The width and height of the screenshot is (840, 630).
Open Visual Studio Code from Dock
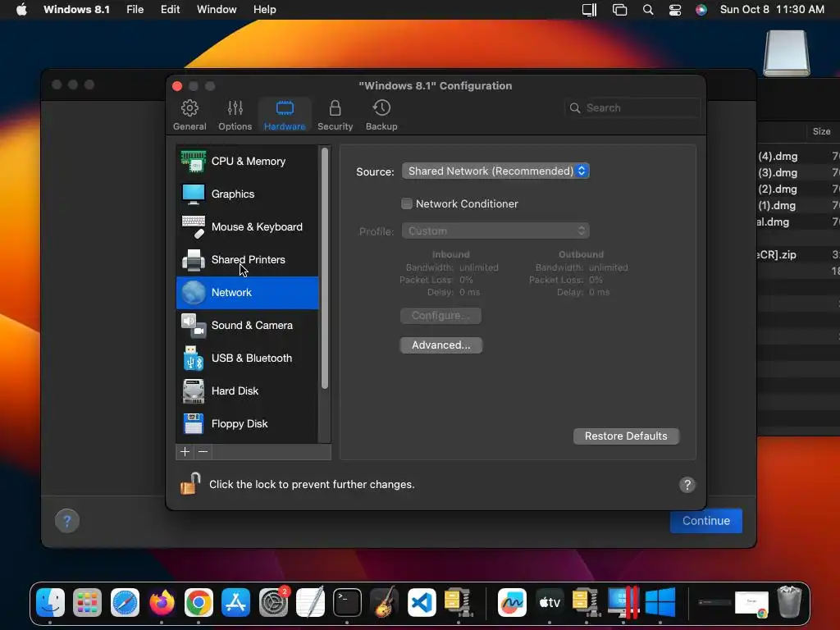click(422, 603)
